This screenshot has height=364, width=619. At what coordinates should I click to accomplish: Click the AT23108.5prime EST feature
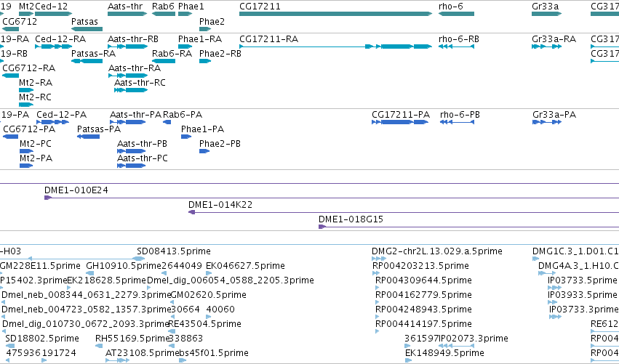(117, 360)
